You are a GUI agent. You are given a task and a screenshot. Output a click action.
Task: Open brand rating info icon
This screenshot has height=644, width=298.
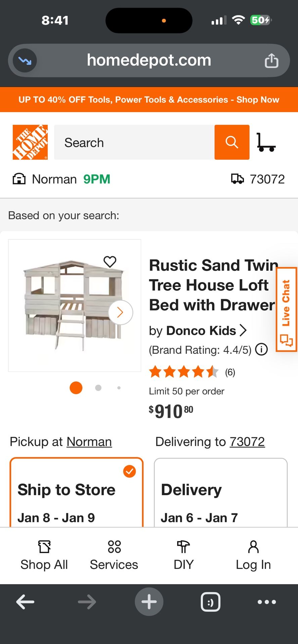(261, 350)
